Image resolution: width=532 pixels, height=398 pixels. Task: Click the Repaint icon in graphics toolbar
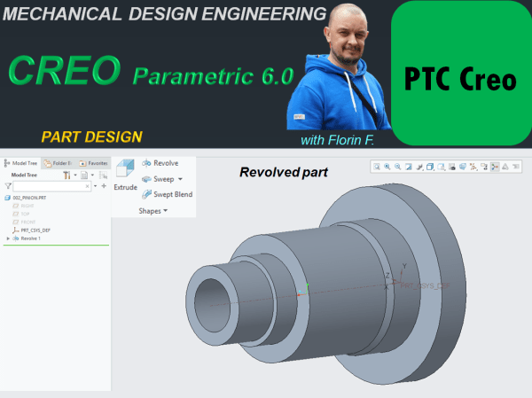pyautogui.click(x=409, y=166)
